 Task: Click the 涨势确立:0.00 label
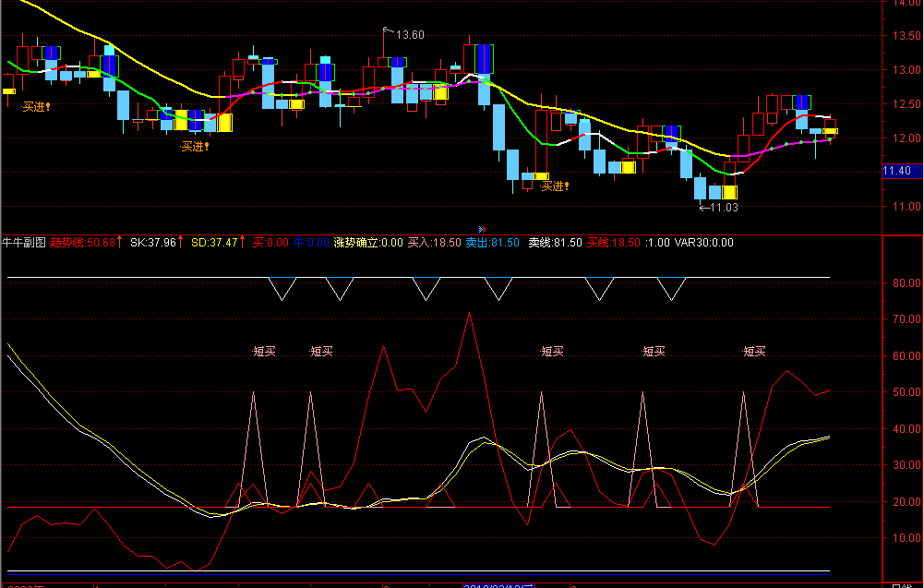368,242
